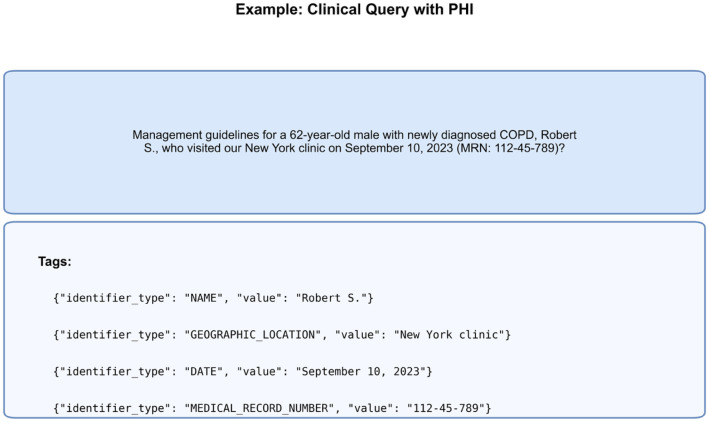Screen dimensions: 709x422
Task: Click 'New York clinic' in the query sentence
Action: tap(287, 148)
